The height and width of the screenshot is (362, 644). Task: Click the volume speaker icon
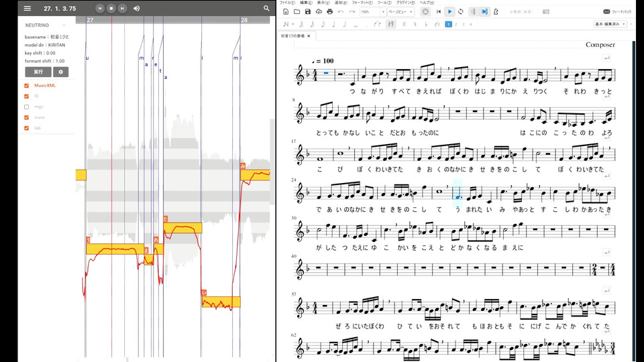pos(137,8)
